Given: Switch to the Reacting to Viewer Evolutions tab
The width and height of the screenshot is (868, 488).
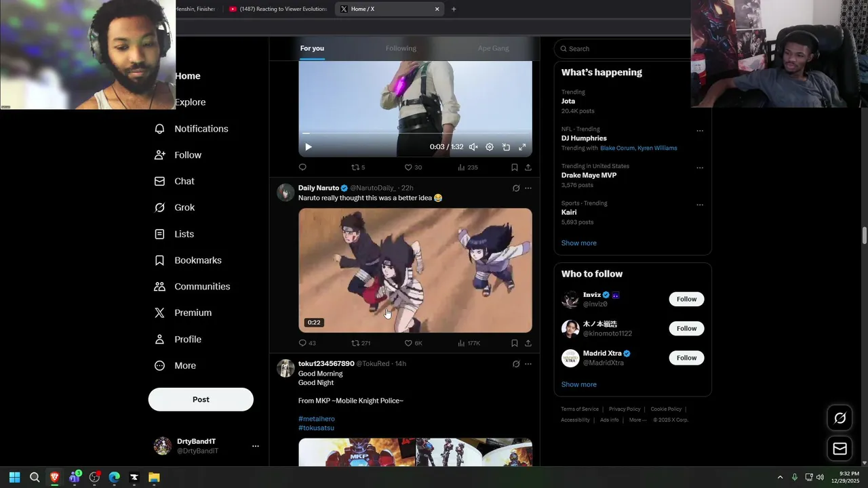Looking at the screenshot, I should click(x=278, y=9).
